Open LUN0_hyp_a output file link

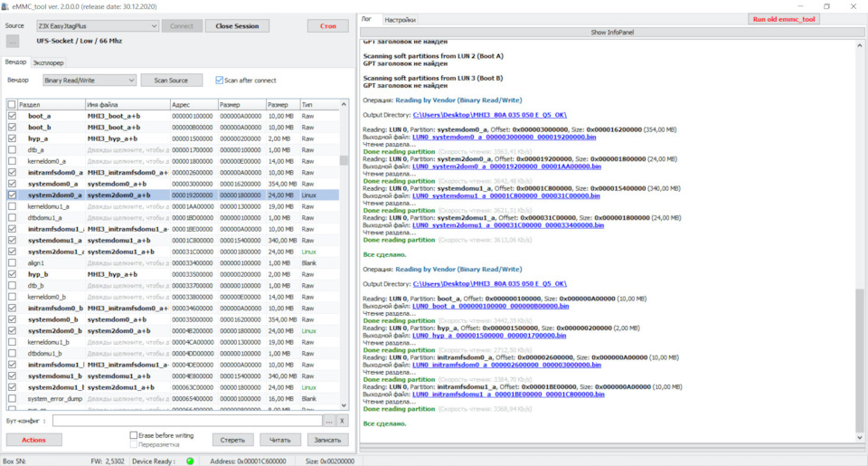(489, 335)
